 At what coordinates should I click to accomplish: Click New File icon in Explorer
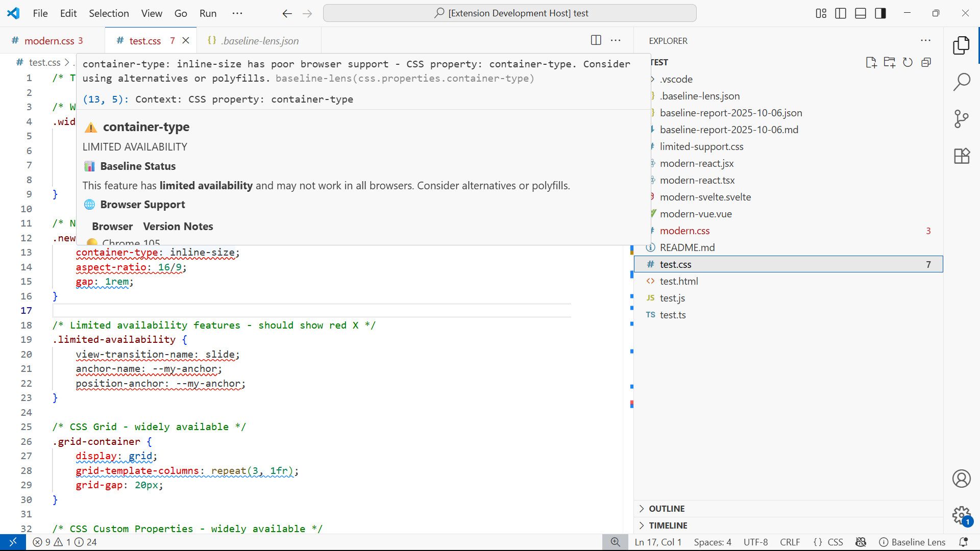click(871, 62)
